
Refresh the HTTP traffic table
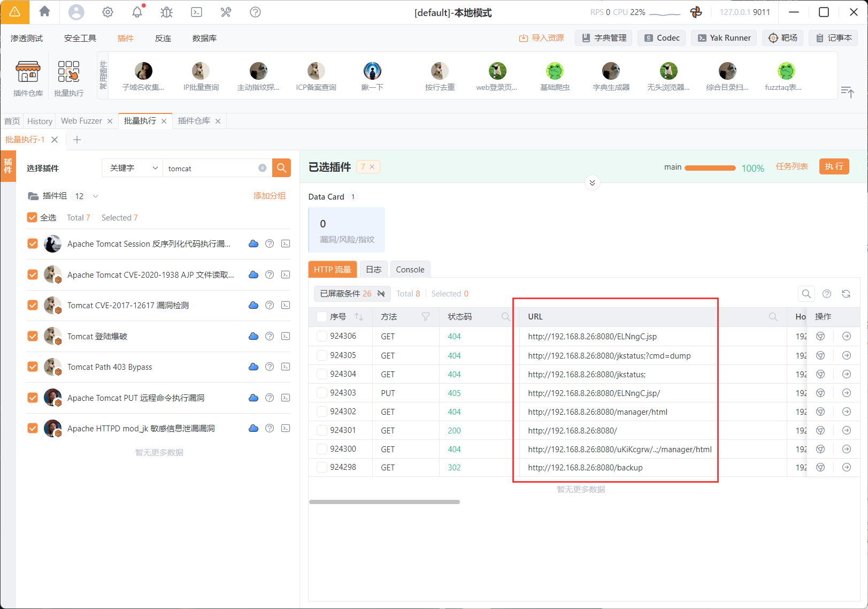tap(846, 294)
